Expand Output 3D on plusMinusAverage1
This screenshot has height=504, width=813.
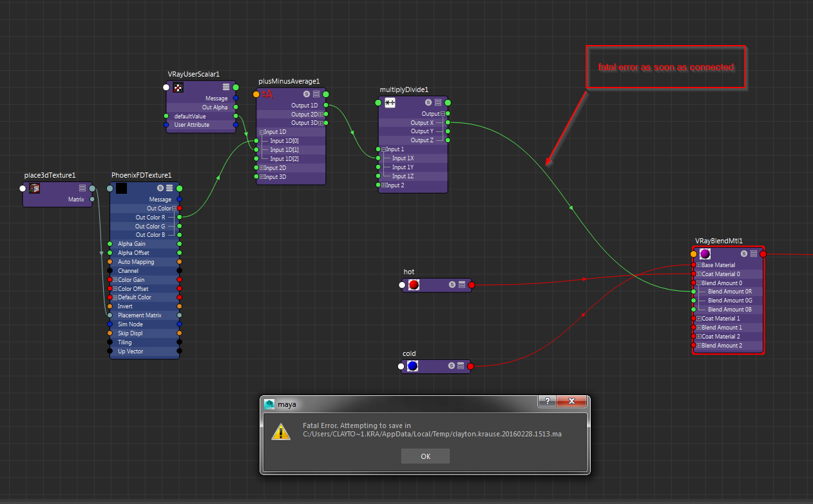coord(321,123)
